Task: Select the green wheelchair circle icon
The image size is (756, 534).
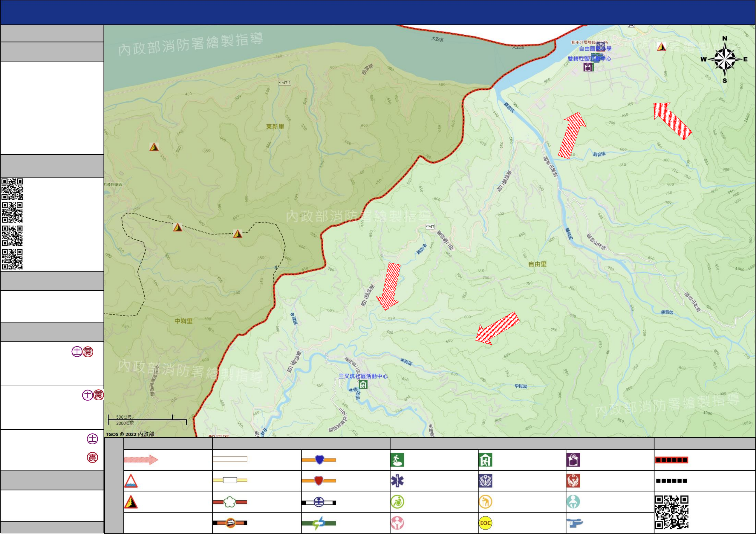Action: click(397, 502)
